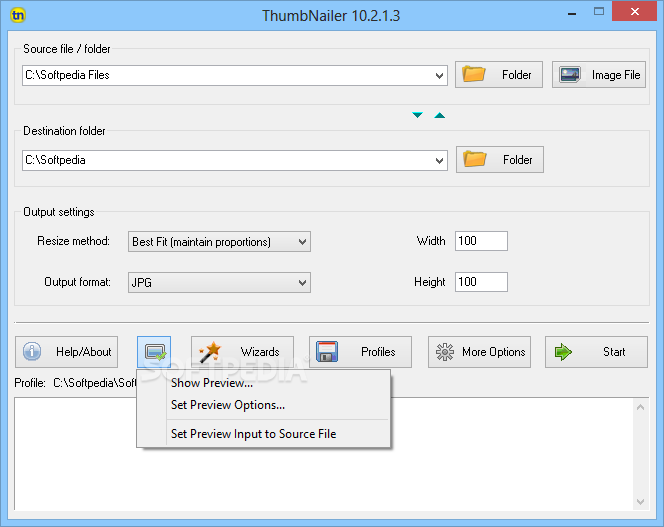Image resolution: width=664 pixels, height=527 pixels.
Task: Click the Preview icon button
Action: pos(154,352)
